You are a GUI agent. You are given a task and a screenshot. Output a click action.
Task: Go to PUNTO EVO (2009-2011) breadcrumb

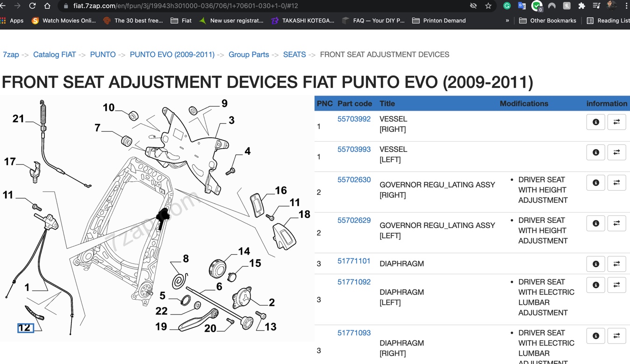[x=172, y=55]
